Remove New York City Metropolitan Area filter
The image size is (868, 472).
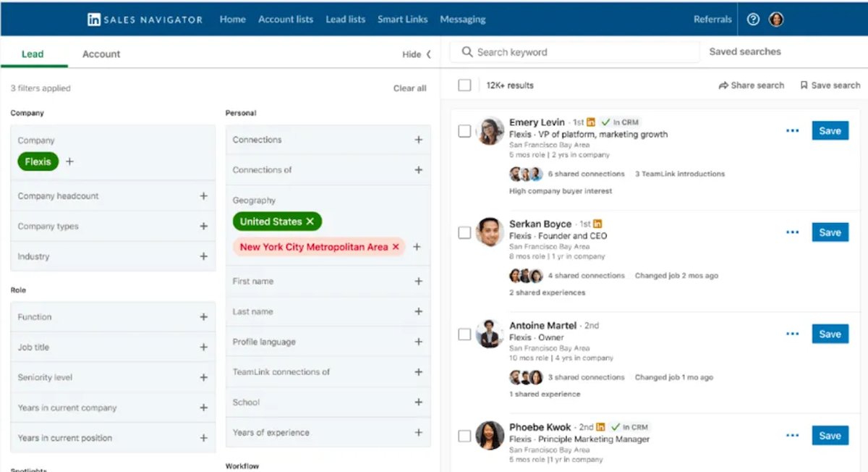point(396,247)
